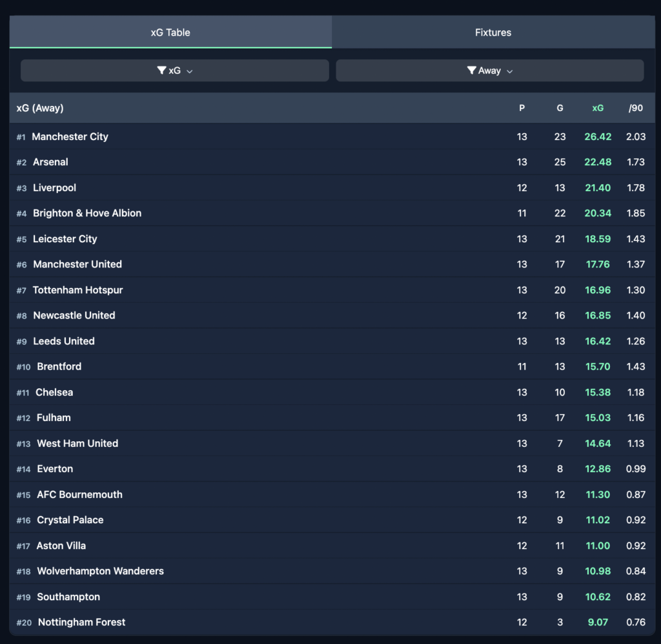Click Arsenal's goals value 25
The height and width of the screenshot is (644, 661).
(x=560, y=162)
